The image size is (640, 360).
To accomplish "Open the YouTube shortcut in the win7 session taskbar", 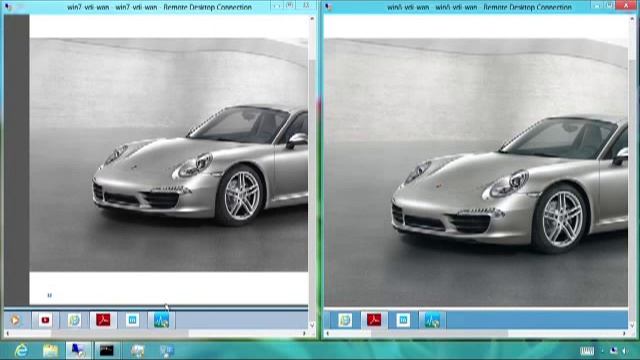I will [x=45, y=320].
